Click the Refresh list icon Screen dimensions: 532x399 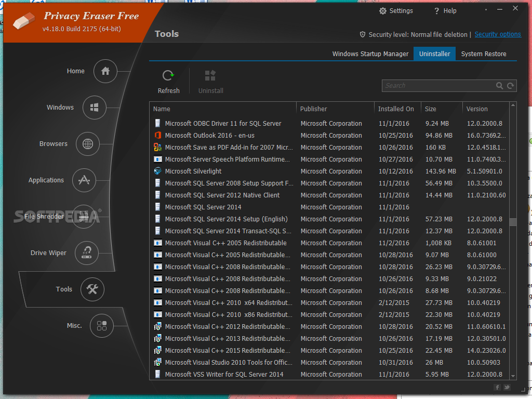pyautogui.click(x=168, y=75)
